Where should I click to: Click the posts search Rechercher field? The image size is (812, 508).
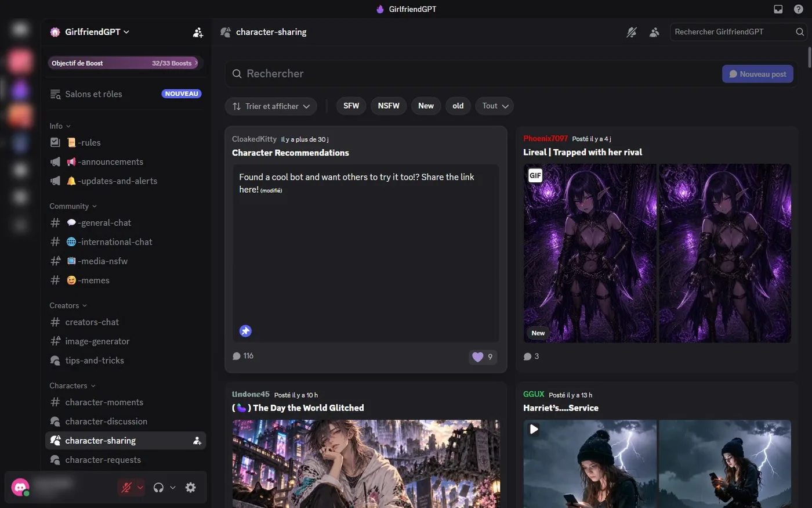click(x=473, y=74)
